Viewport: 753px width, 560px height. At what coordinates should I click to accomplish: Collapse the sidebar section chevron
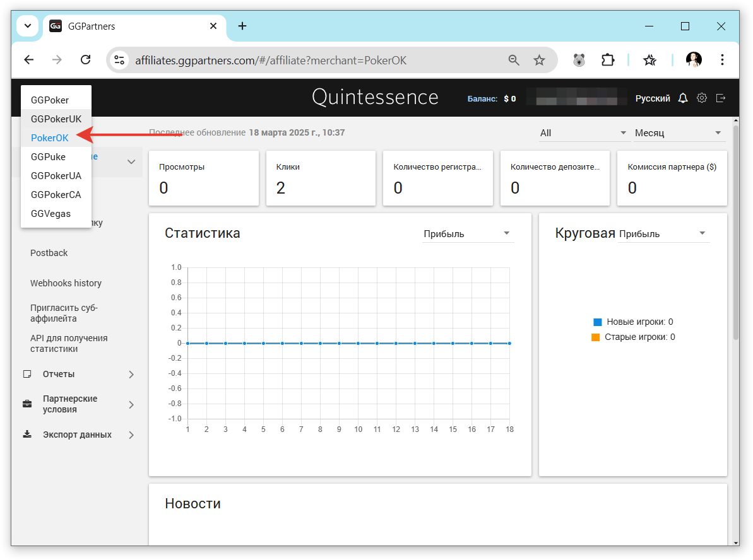coord(131,161)
